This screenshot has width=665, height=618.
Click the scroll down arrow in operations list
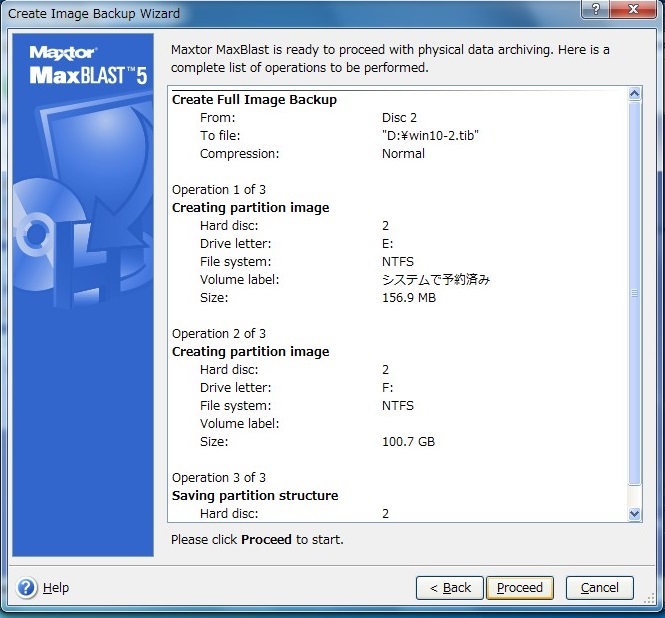[x=634, y=514]
